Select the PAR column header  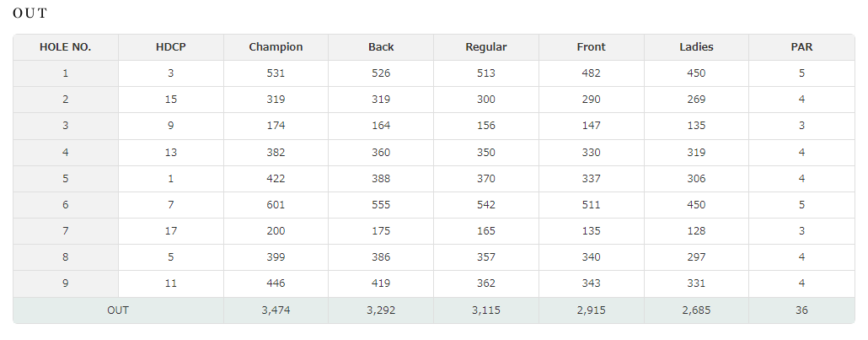pyautogui.click(x=801, y=47)
